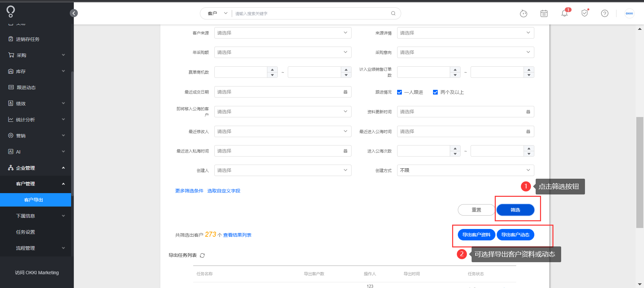Screen dimensions: 644x288
Task: Expand the AI sidebar menu
Action: click(x=36, y=152)
